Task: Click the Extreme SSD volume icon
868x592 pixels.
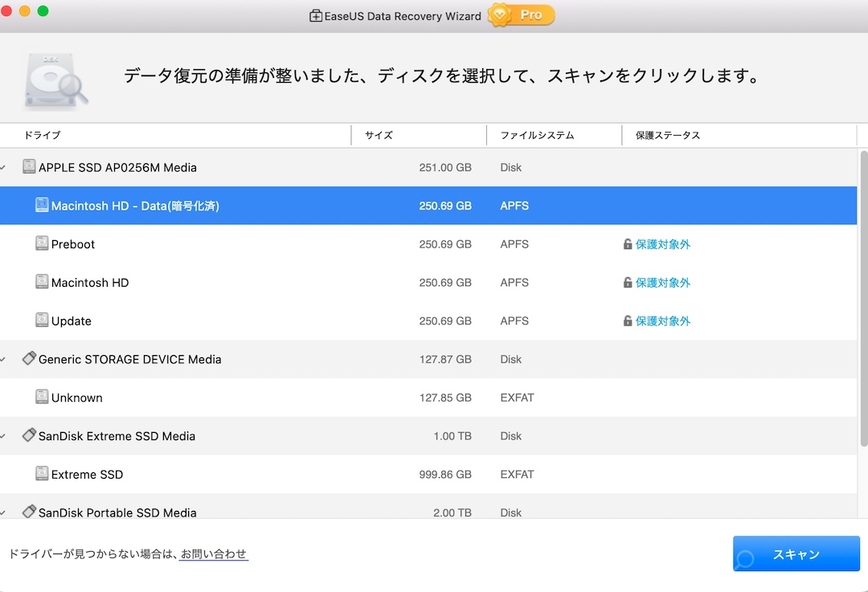Action: (42, 474)
